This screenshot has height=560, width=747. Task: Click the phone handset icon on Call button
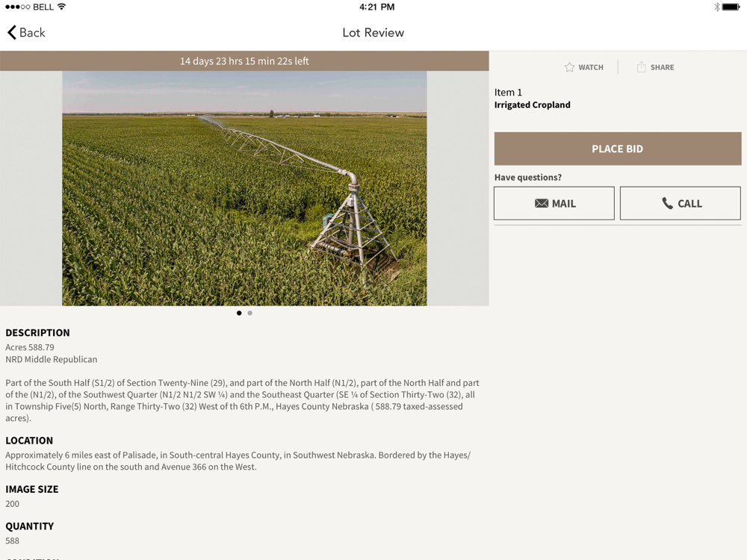click(667, 203)
